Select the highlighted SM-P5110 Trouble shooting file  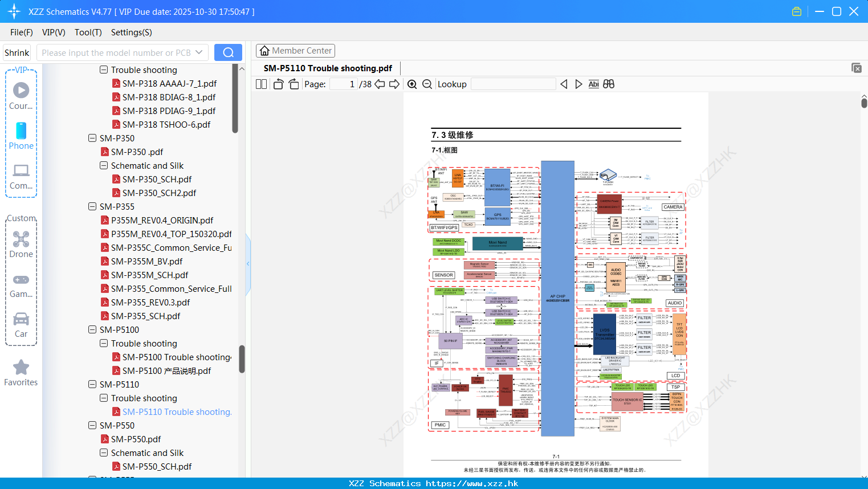pyautogui.click(x=177, y=411)
